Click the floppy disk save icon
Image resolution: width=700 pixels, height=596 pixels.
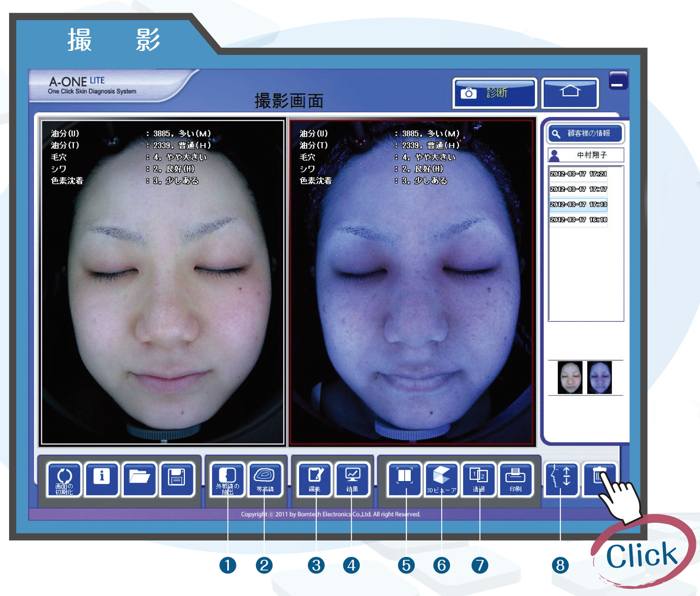[177, 479]
